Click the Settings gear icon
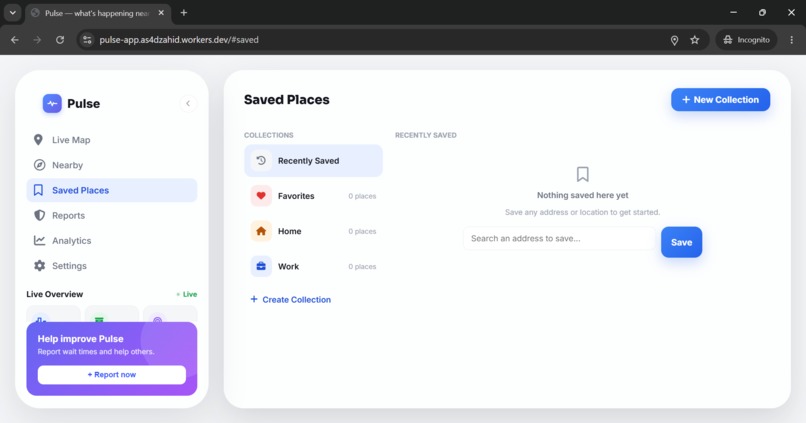 tap(39, 266)
